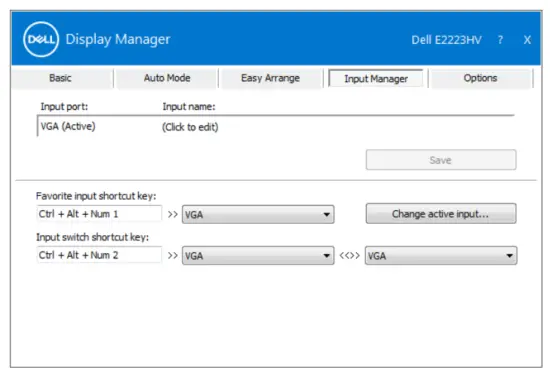The image size is (550, 376).
Task: Click the Input name: column header
Action: pyautogui.click(x=189, y=106)
